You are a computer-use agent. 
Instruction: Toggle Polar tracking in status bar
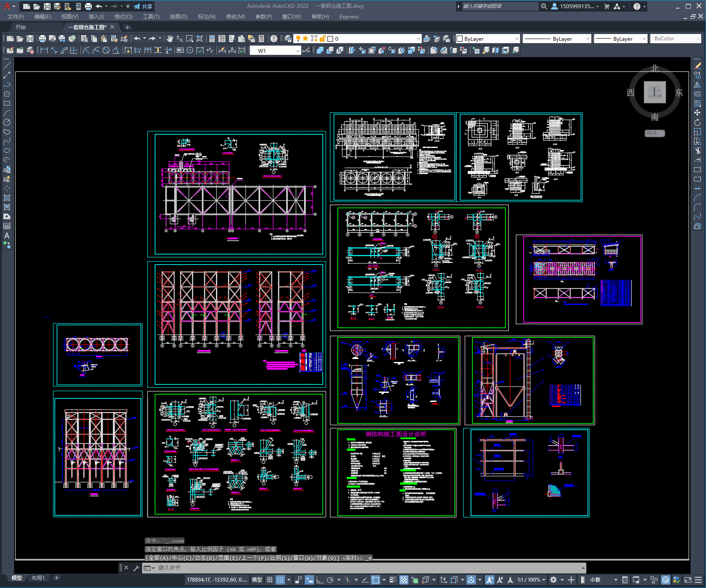click(x=330, y=580)
